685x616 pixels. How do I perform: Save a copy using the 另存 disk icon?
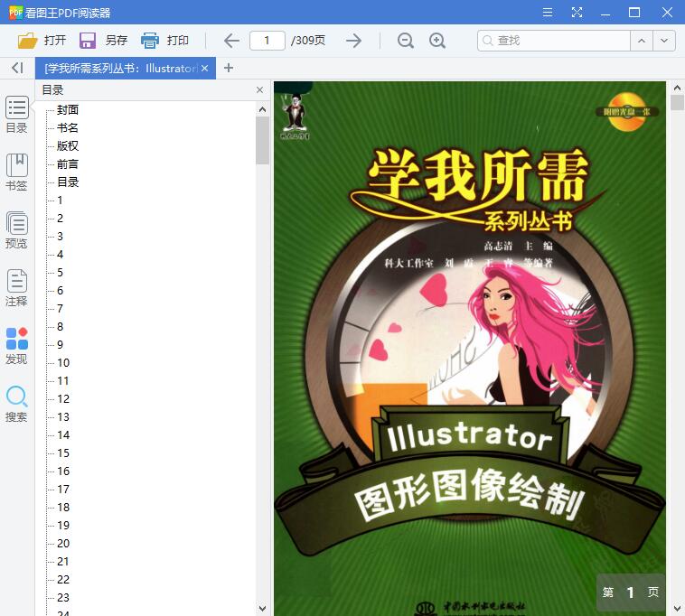pos(88,41)
